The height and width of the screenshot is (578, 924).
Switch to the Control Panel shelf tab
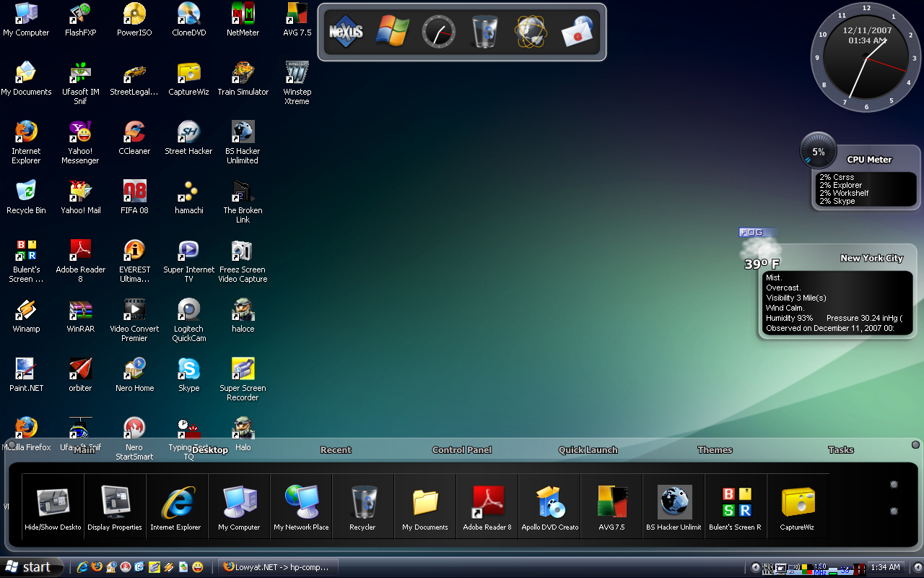coord(461,450)
